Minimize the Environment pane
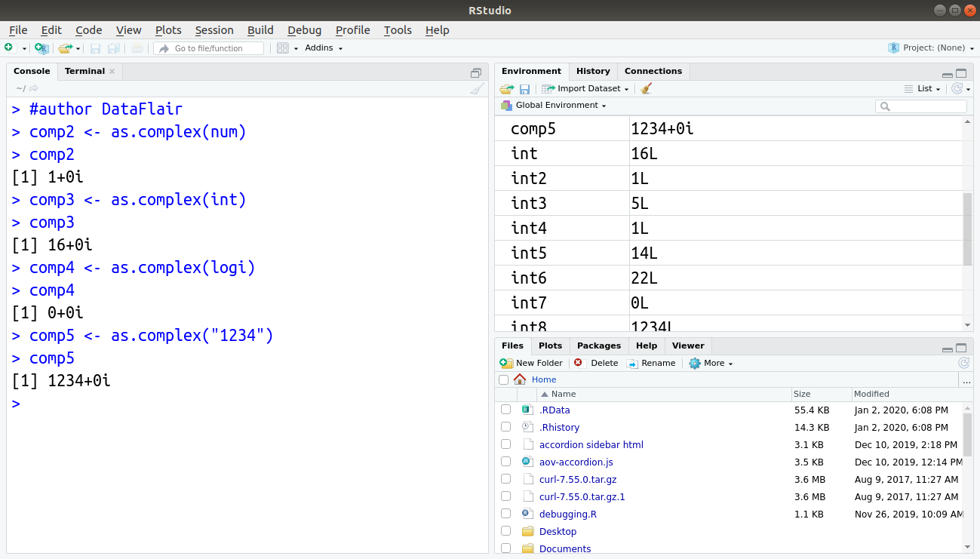This screenshot has width=980, height=559. (x=948, y=75)
